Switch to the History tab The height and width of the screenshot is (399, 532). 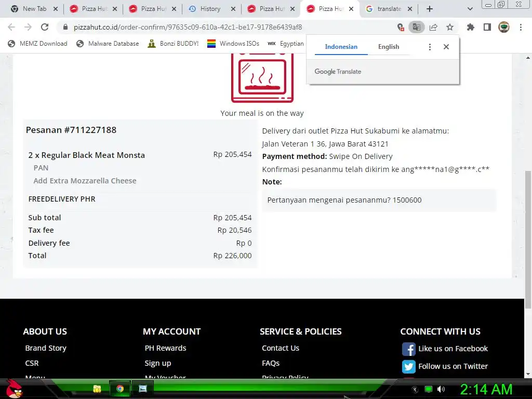pyautogui.click(x=210, y=9)
